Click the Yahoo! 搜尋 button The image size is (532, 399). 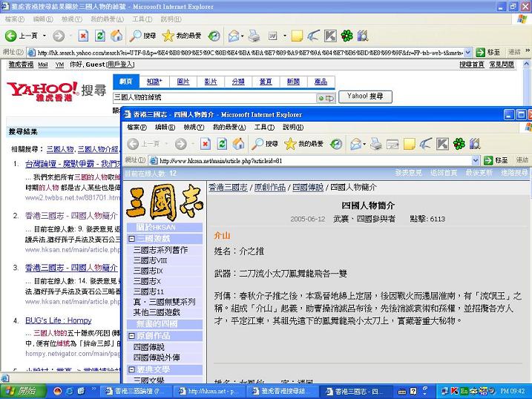coord(365,96)
